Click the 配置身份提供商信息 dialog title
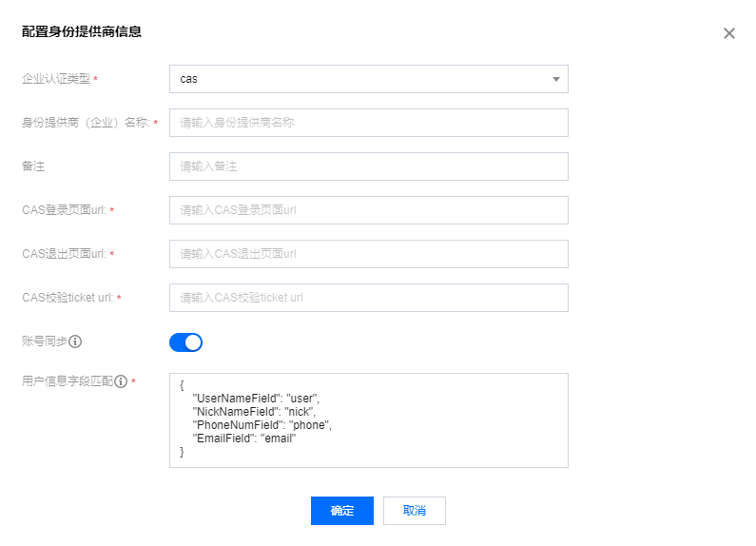 [82, 32]
